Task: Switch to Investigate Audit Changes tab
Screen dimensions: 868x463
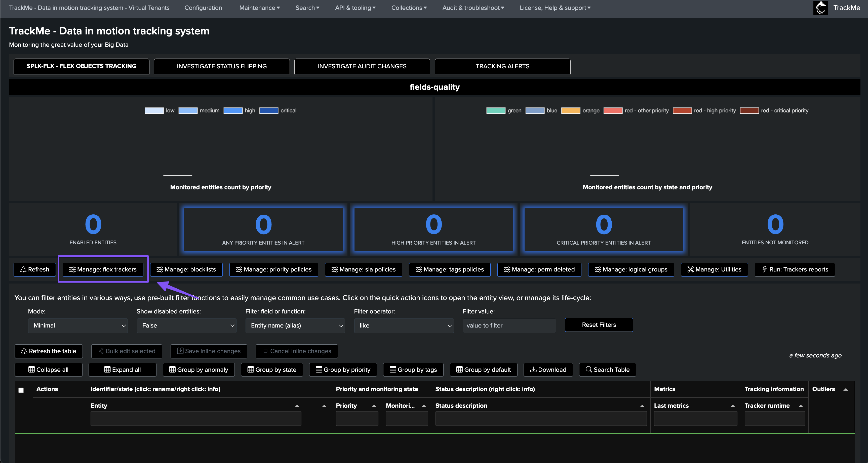Action: 362,66
